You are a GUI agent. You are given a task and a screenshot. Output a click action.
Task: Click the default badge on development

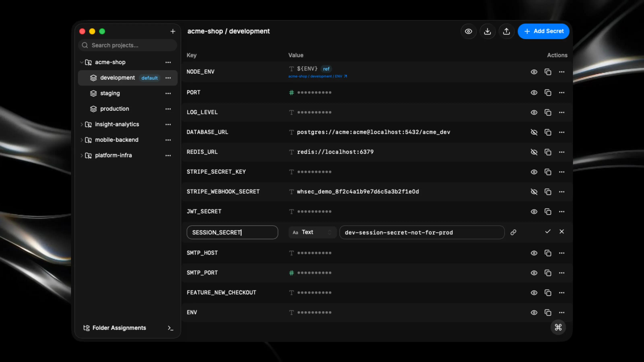(150, 78)
